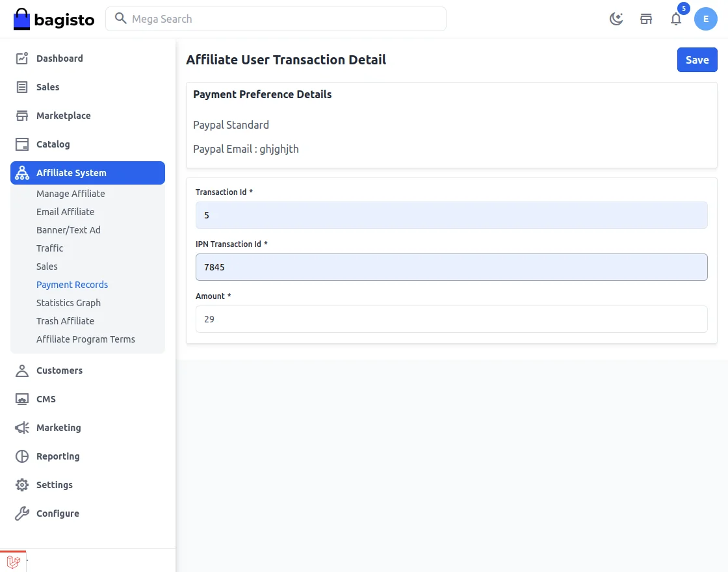728x572 pixels.
Task: Click inside the Mega Search bar
Action: point(276,19)
